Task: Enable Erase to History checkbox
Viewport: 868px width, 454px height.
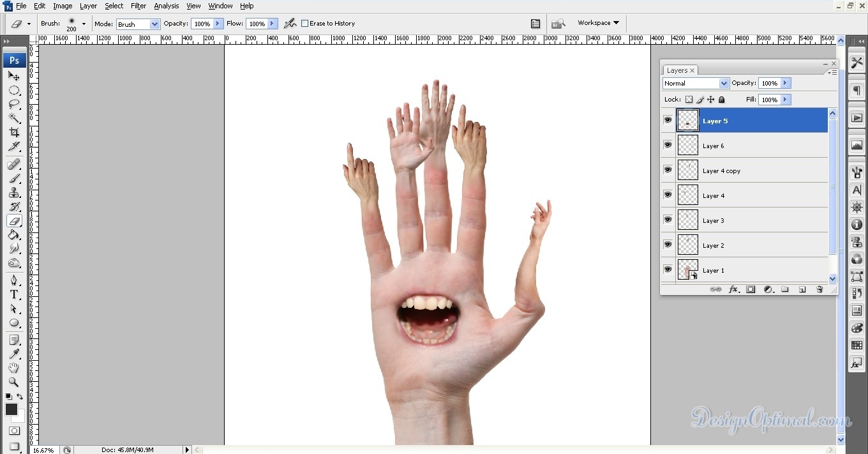Action: point(304,24)
